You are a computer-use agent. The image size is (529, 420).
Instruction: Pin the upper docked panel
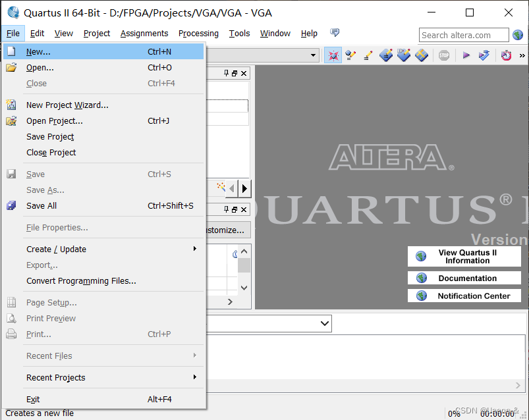[226, 73]
